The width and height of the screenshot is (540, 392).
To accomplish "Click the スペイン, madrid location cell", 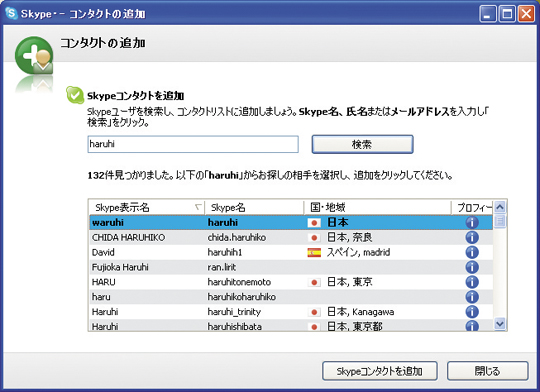I will pos(358,252).
